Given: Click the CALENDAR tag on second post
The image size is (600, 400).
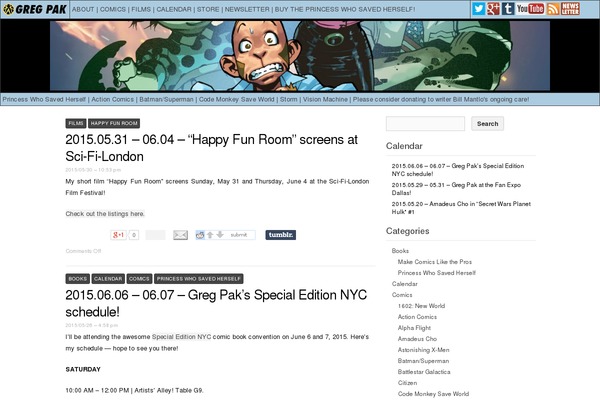Looking at the screenshot, I should (x=108, y=279).
